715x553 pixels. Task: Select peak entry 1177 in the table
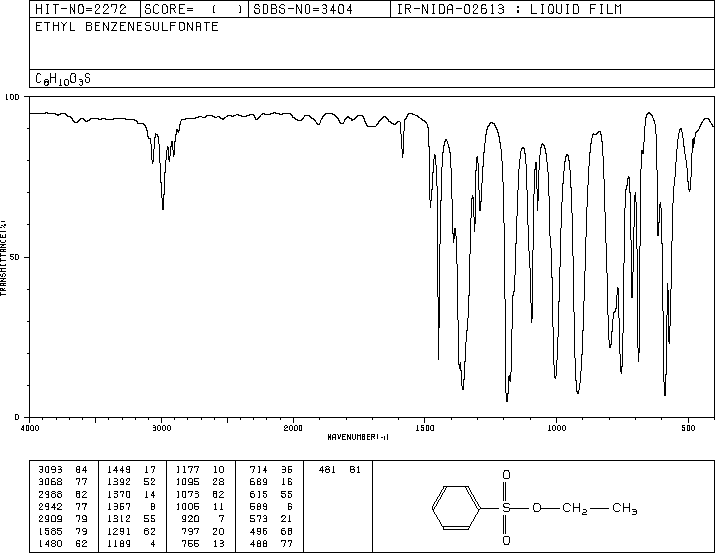(187, 470)
